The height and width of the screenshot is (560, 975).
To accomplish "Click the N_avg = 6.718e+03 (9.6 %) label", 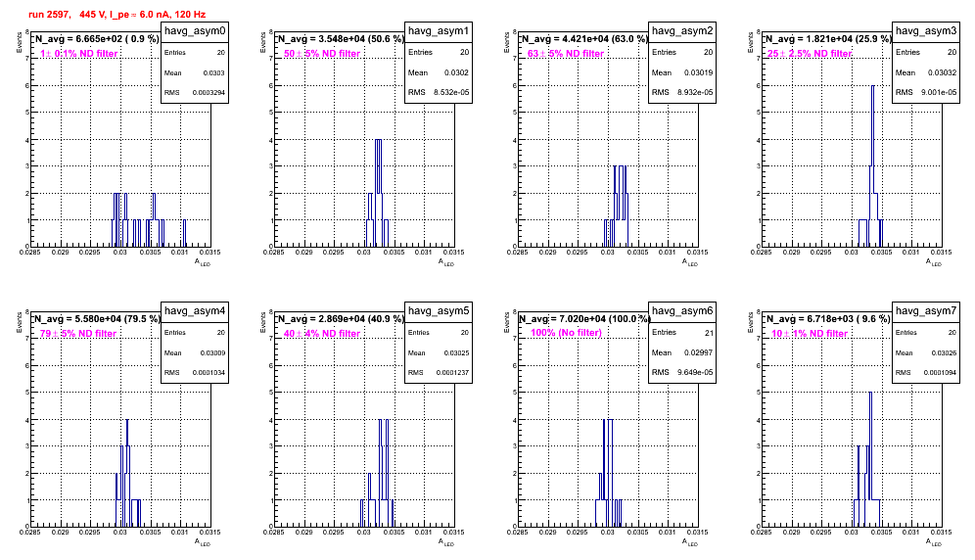I will click(828, 319).
